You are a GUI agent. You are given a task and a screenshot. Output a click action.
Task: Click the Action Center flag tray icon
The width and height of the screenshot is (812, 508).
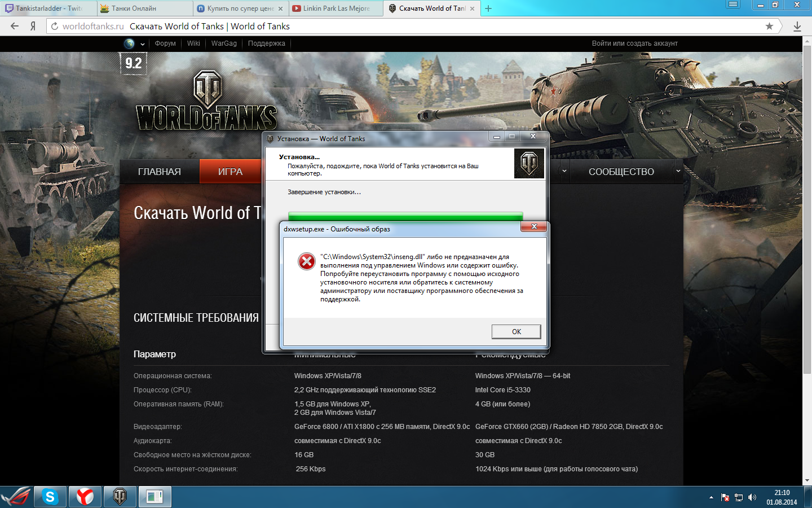(725, 497)
